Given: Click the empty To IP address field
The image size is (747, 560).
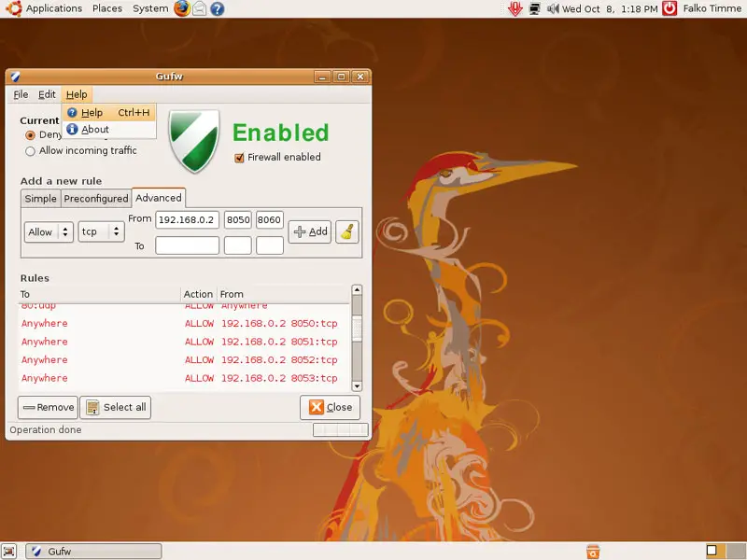Looking at the screenshot, I should (x=188, y=245).
